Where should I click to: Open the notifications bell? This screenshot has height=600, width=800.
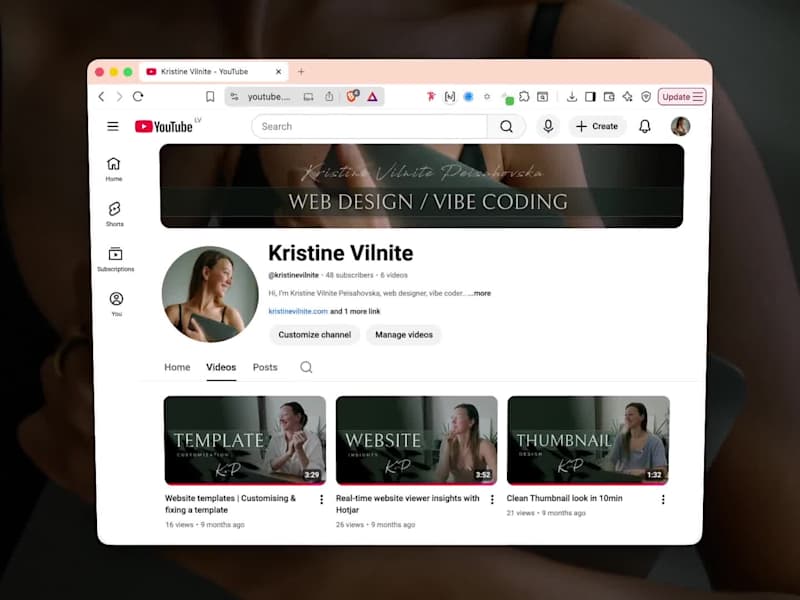click(x=645, y=126)
